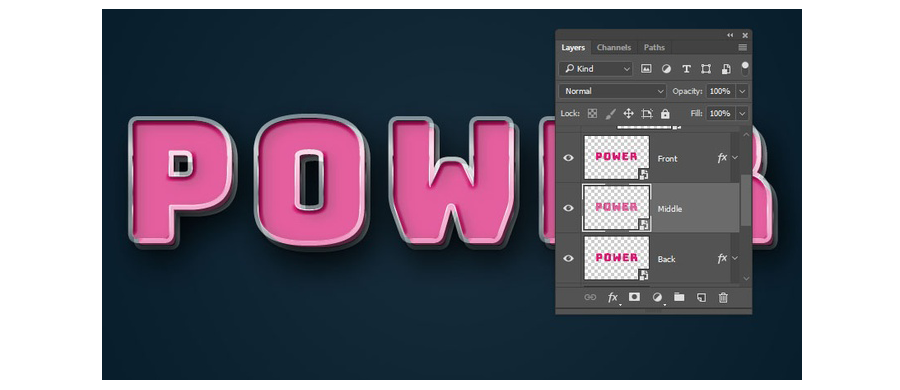This screenshot has width=900, height=390.
Task: Open the Normal blend mode dropdown
Action: click(x=612, y=91)
